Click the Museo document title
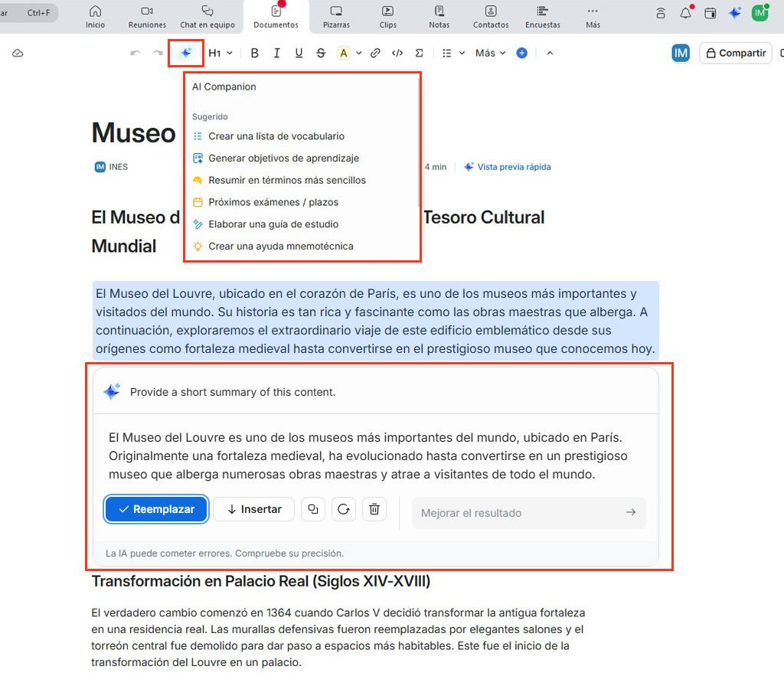The height and width of the screenshot is (689, 784). 133,133
